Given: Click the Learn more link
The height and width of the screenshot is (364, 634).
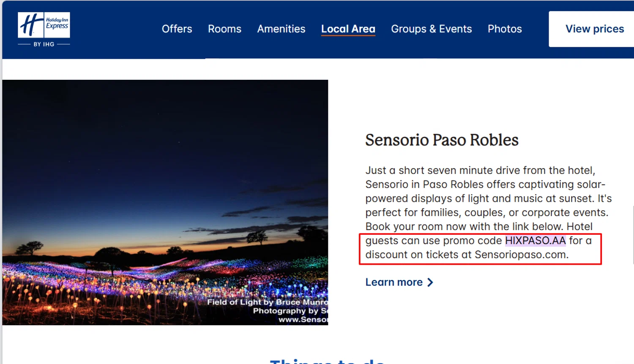Looking at the screenshot, I should click(399, 282).
